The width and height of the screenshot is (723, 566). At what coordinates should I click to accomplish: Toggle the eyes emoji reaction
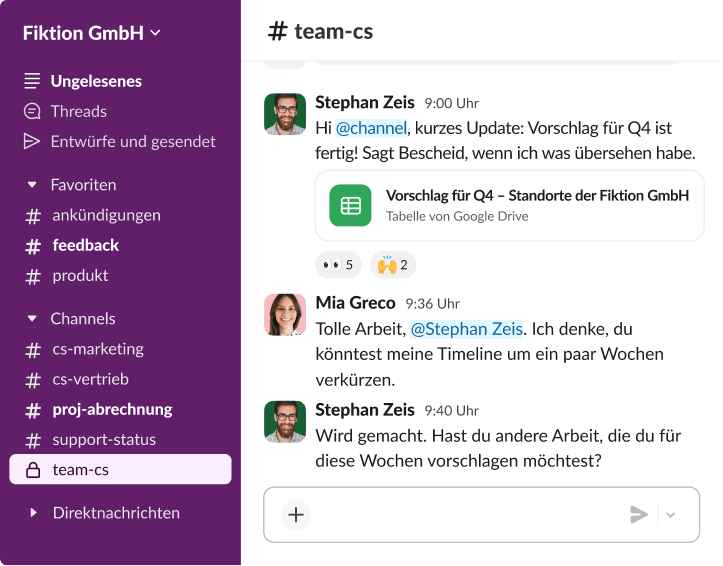pyautogui.click(x=338, y=265)
